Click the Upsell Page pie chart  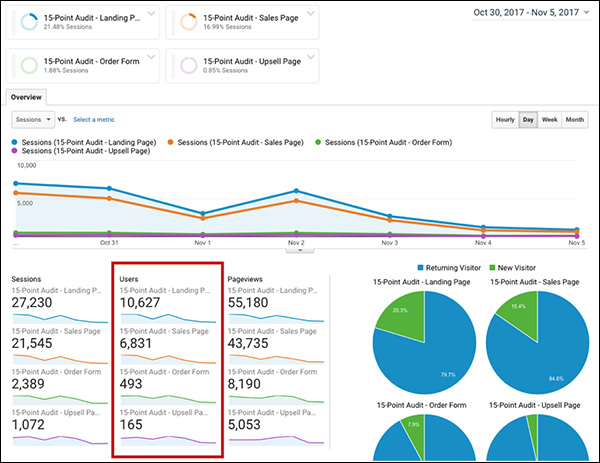[x=538, y=438]
